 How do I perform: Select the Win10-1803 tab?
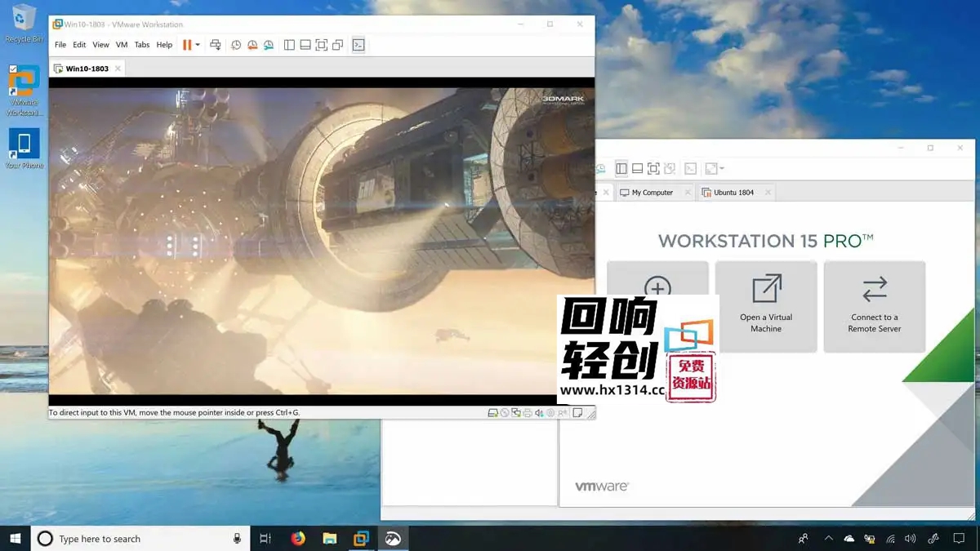pyautogui.click(x=87, y=69)
